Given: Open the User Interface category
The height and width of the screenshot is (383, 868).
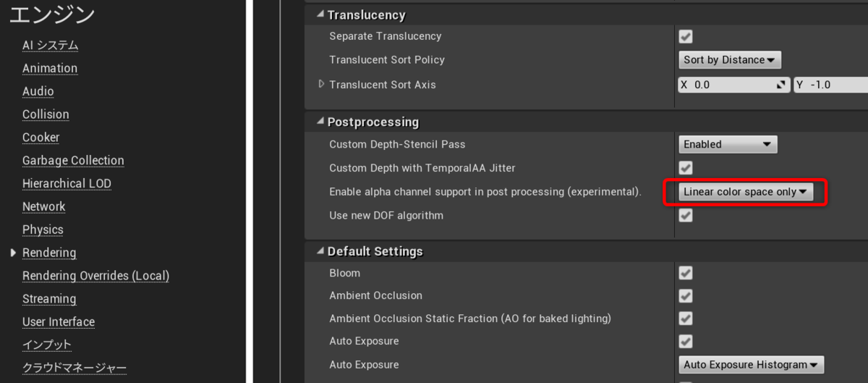Looking at the screenshot, I should (59, 322).
